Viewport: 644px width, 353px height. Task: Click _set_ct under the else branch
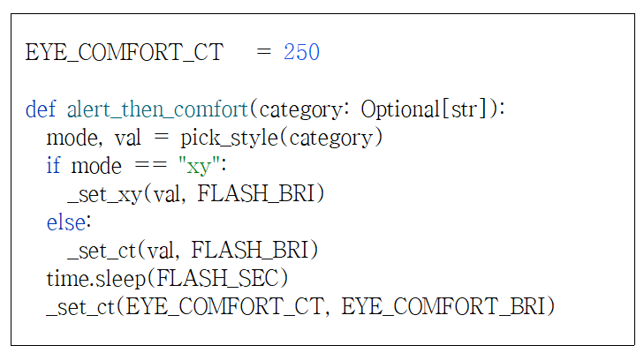[x=98, y=251]
